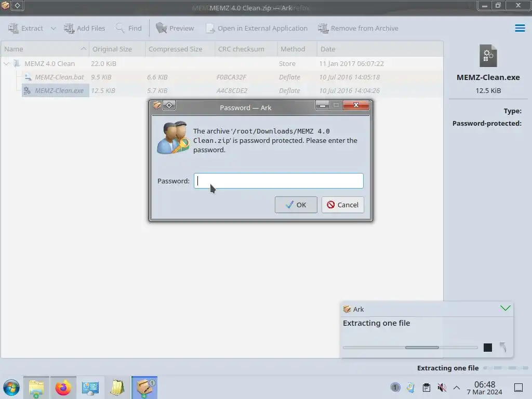The height and width of the screenshot is (399, 532).
Task: Click 'F0BCA32F' checksum value
Action: (231, 77)
